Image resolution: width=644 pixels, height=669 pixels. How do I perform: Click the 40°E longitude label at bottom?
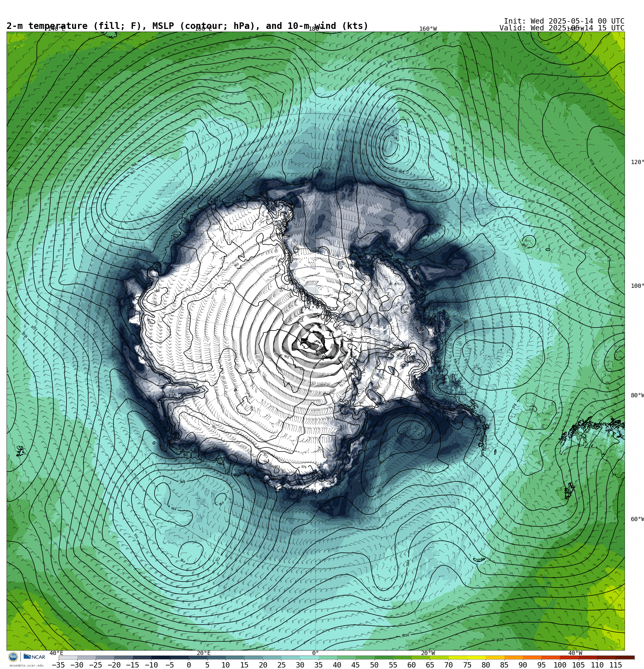tap(56, 653)
